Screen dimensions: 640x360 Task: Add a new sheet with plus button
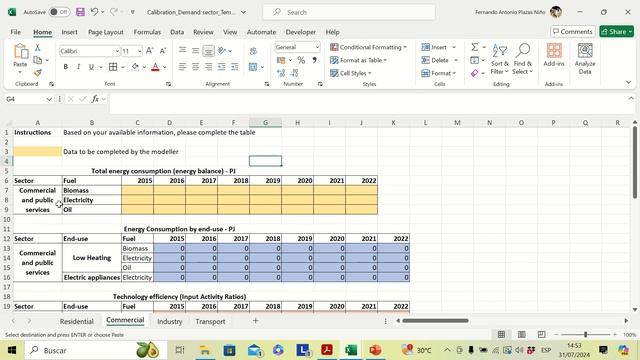256,321
